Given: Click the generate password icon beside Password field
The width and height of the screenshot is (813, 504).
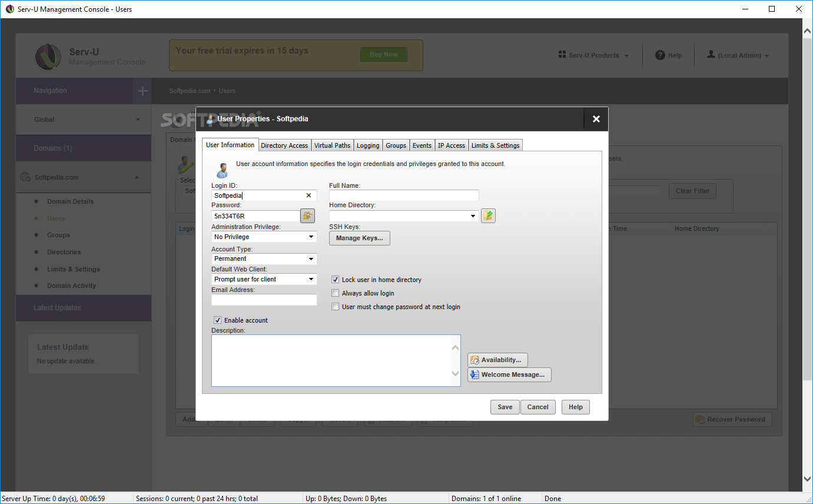Looking at the screenshot, I should coord(307,215).
